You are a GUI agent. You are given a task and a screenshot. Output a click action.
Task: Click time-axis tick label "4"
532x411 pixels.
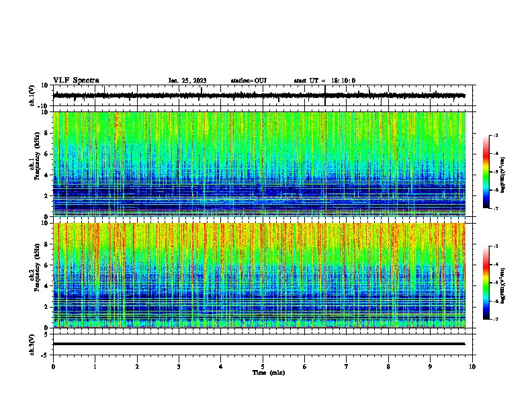(221, 367)
